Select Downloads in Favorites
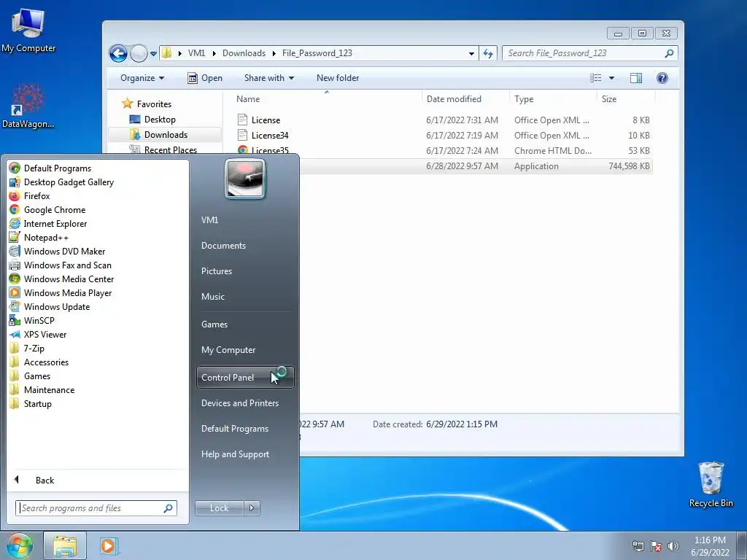The width and height of the screenshot is (747, 560). 166,135
